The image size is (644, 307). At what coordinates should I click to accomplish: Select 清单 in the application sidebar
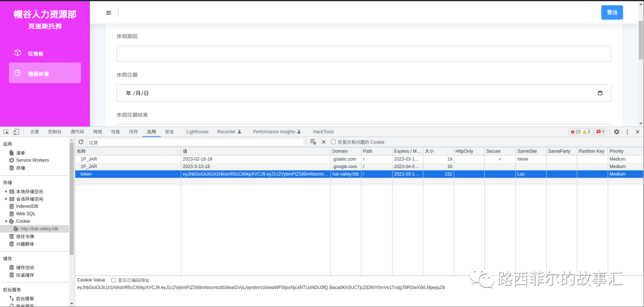click(x=20, y=153)
